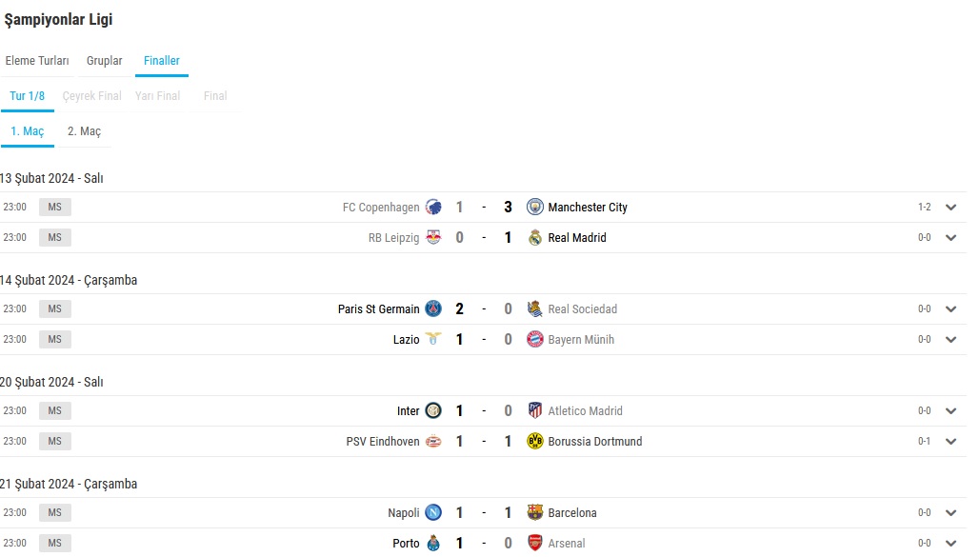Switch to the 2. Maç tab
980x557 pixels.
pyautogui.click(x=85, y=131)
